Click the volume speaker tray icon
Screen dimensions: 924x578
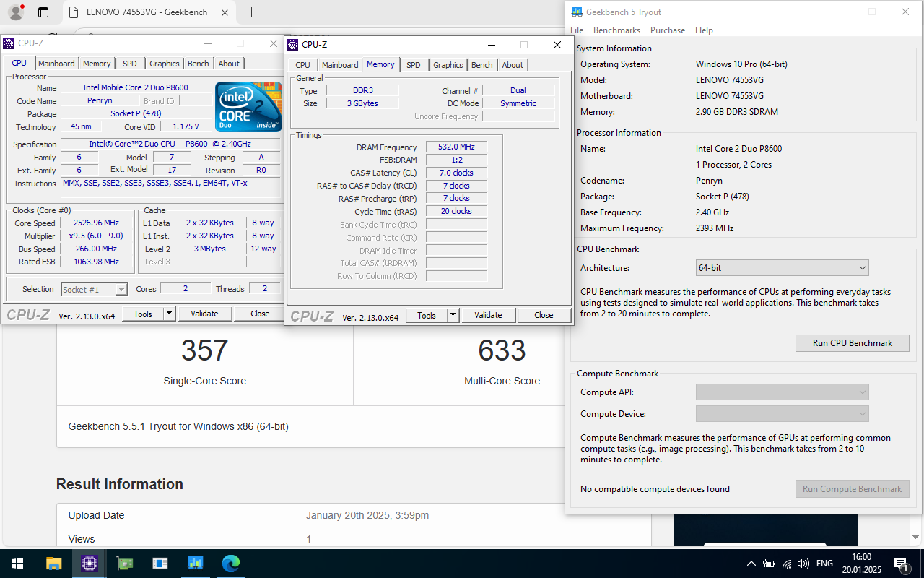(x=804, y=564)
